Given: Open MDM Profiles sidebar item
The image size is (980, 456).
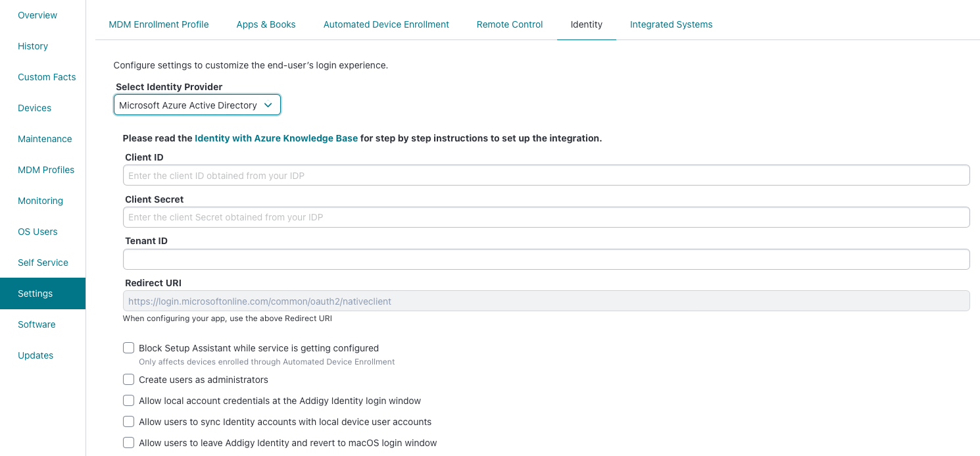Looking at the screenshot, I should pos(46,170).
